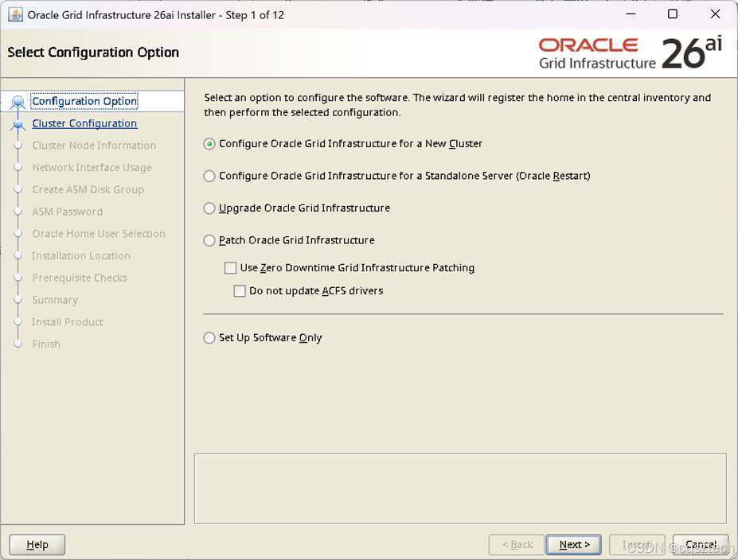Click the Next button

pyautogui.click(x=574, y=544)
